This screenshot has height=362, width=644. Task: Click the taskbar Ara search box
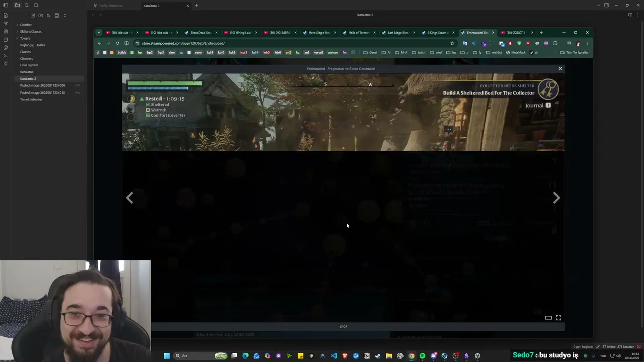(x=201, y=356)
